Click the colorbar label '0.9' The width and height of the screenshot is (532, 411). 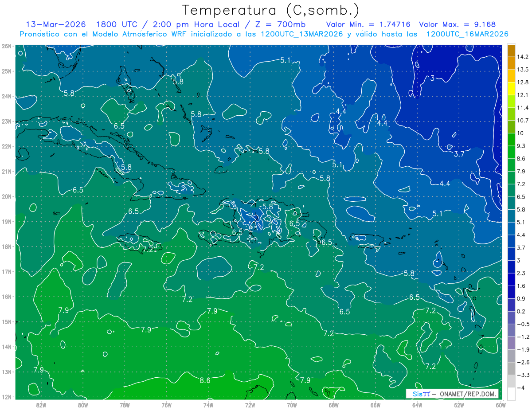click(521, 298)
